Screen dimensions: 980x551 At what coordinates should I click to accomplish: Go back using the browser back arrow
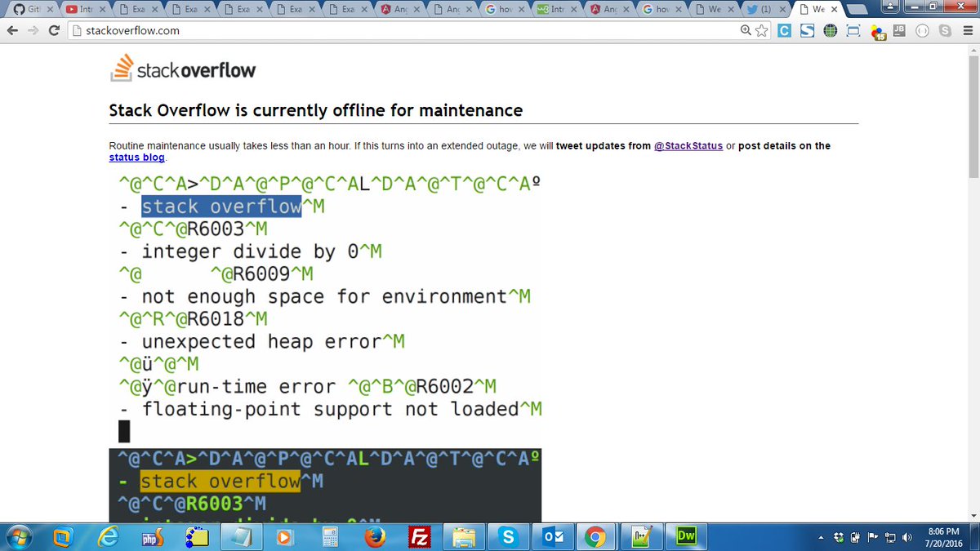(13, 31)
